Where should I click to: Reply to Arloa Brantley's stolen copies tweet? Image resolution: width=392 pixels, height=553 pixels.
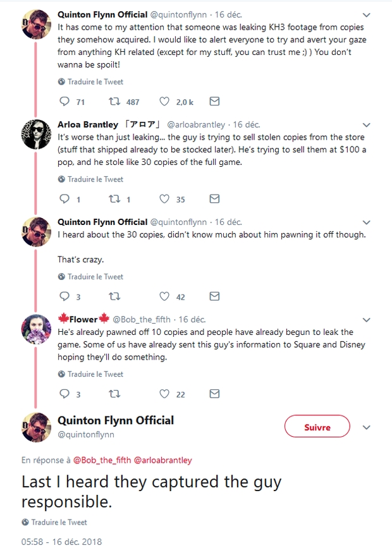pyautogui.click(x=64, y=199)
